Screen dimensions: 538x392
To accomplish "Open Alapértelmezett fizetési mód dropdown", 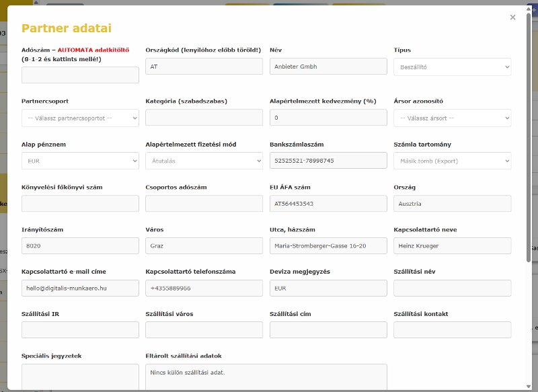I will (x=204, y=161).
